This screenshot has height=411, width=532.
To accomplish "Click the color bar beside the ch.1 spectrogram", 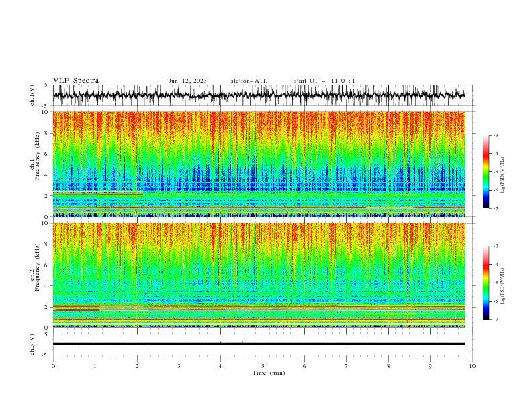I will point(486,172).
